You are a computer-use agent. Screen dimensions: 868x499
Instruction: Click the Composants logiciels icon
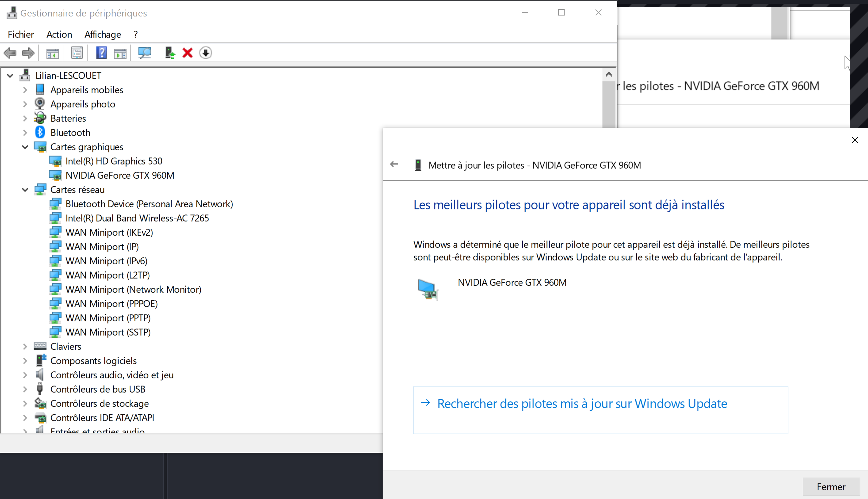(41, 361)
